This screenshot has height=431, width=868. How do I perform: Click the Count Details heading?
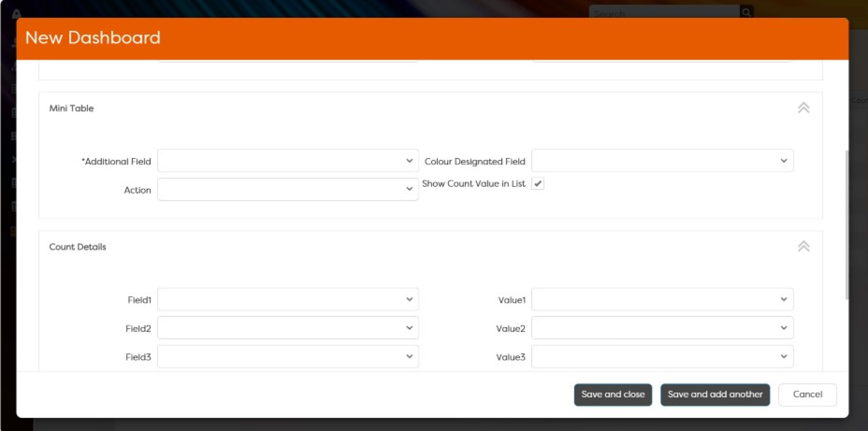78,247
